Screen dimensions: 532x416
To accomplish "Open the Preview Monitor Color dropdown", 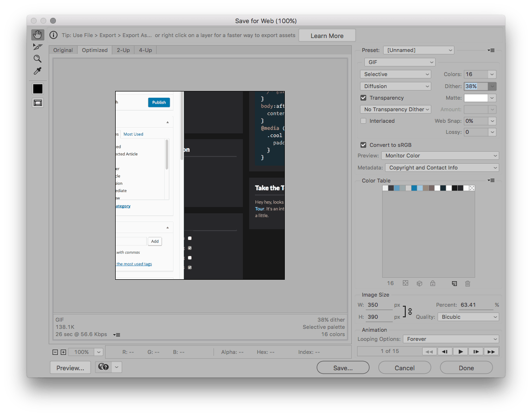I will coord(440,156).
